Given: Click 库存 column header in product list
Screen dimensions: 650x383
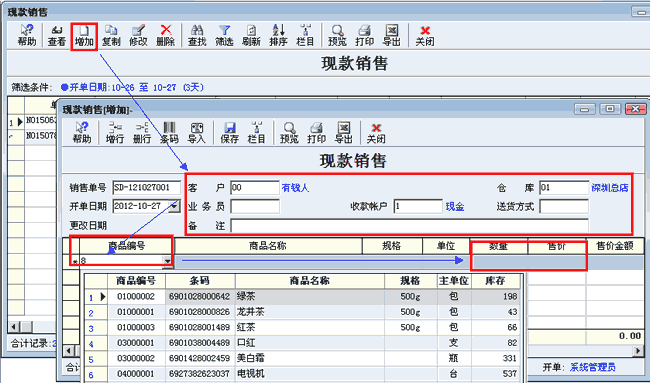Looking at the screenshot, I should 495,281.
